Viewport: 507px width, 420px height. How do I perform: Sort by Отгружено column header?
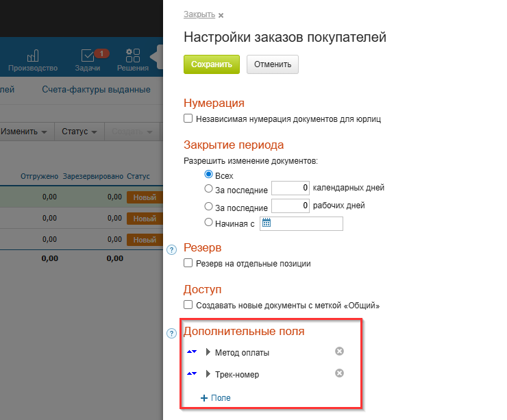[40, 176]
